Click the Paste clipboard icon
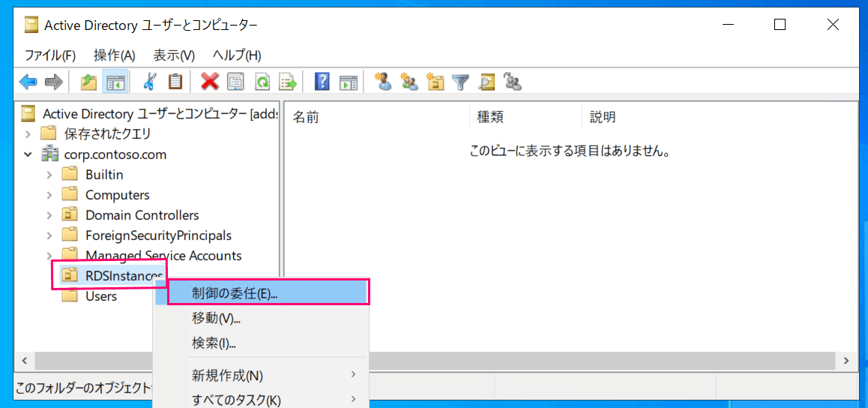This screenshot has height=408, width=868. (x=175, y=82)
